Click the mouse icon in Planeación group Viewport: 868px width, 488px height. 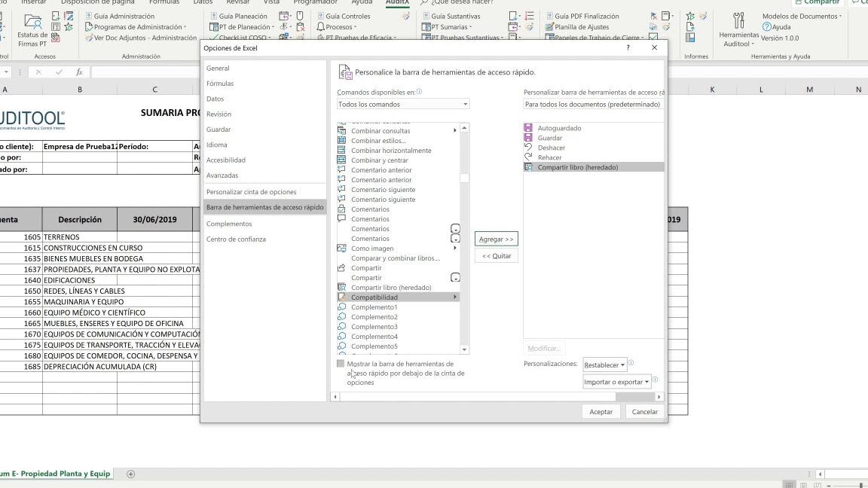click(x=300, y=16)
